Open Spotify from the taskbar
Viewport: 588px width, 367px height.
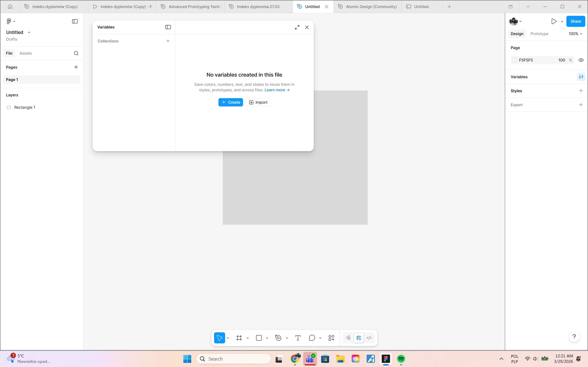pyautogui.click(x=401, y=359)
